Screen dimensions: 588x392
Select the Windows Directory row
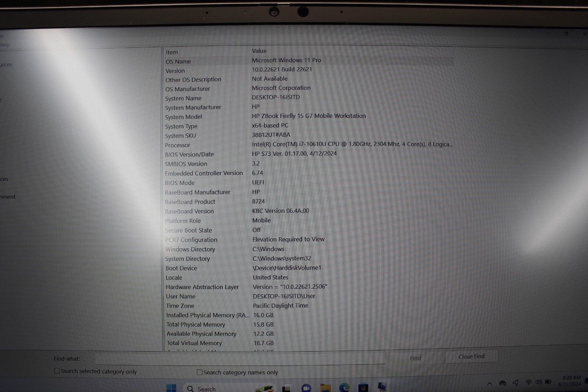[x=309, y=249]
